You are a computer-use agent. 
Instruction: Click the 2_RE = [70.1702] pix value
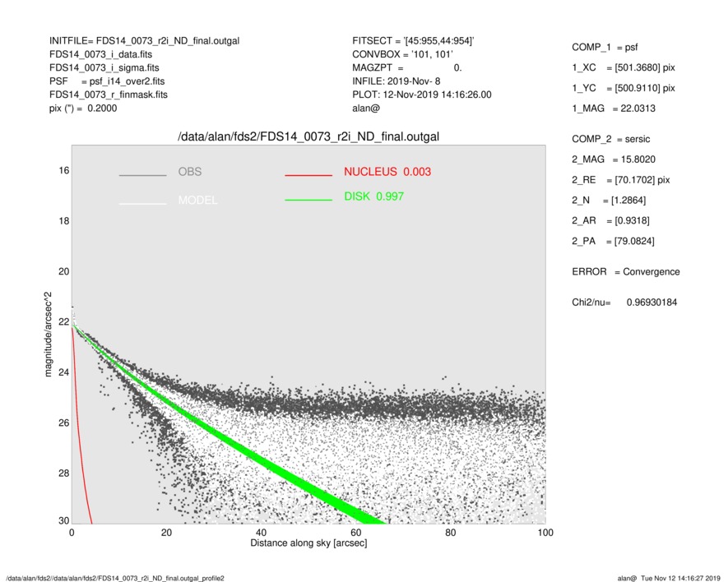point(621,180)
